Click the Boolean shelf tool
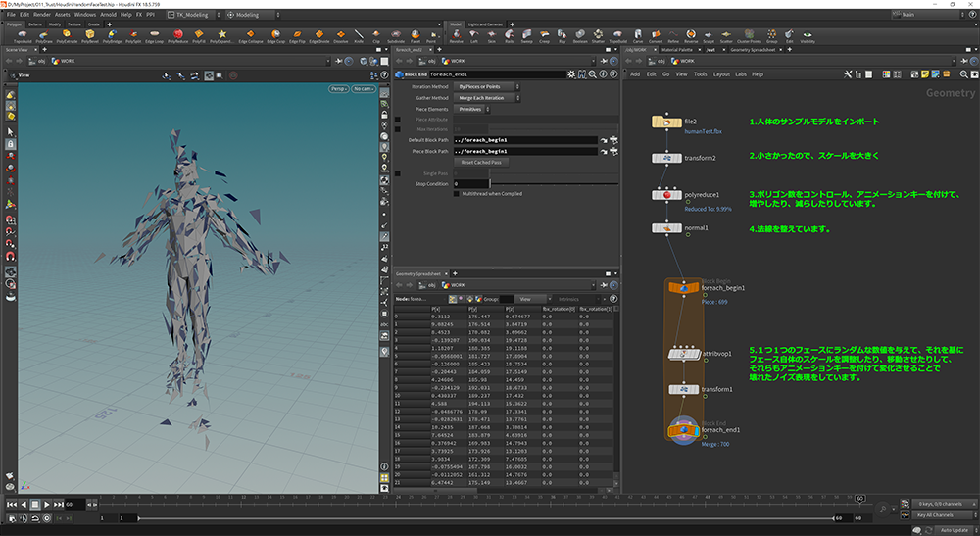 click(582, 35)
